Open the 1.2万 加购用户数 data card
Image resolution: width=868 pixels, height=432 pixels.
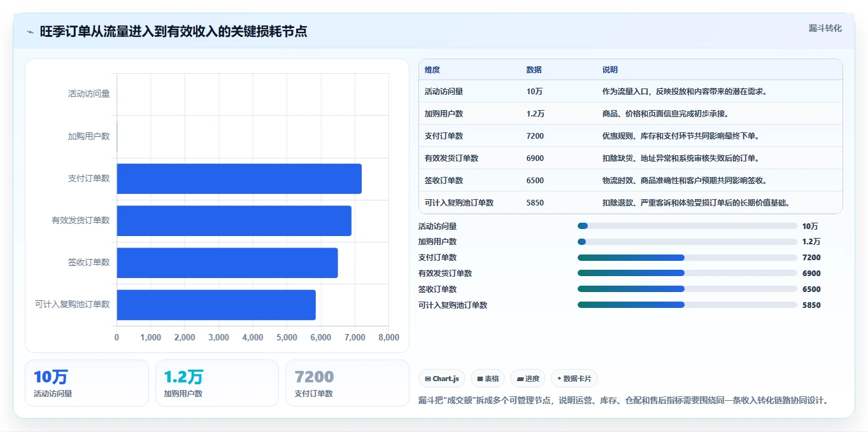coord(217,383)
